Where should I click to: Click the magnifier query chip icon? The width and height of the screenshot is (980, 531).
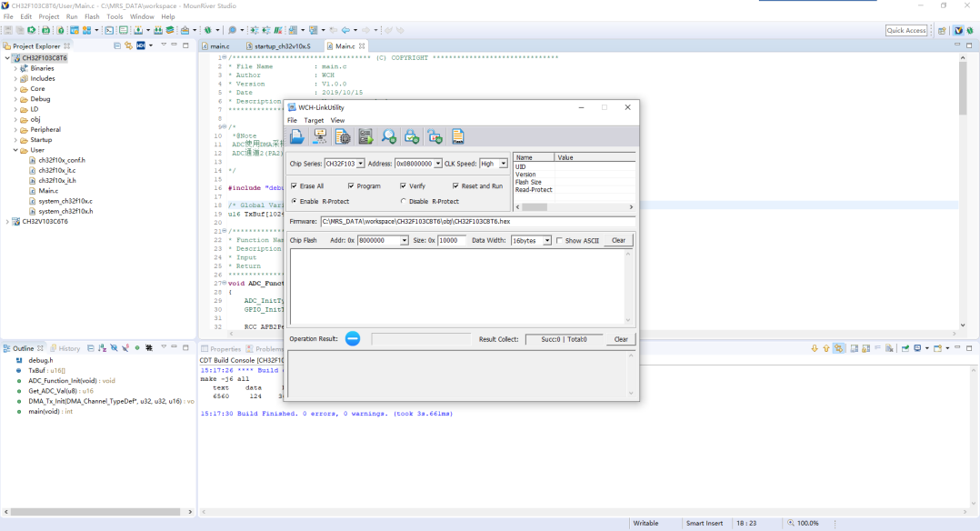pyautogui.click(x=389, y=136)
